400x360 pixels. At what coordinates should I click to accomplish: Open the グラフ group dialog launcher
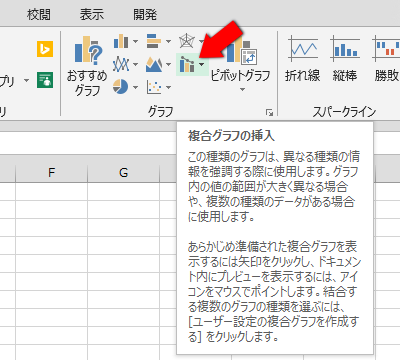coord(269,113)
